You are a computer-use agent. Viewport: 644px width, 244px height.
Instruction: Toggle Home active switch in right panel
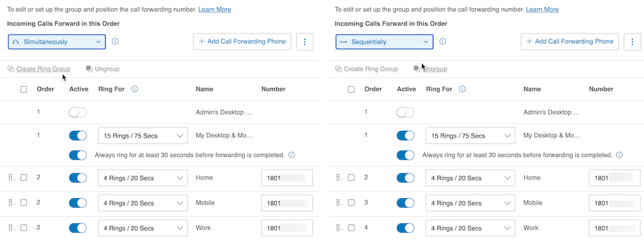pyautogui.click(x=405, y=178)
